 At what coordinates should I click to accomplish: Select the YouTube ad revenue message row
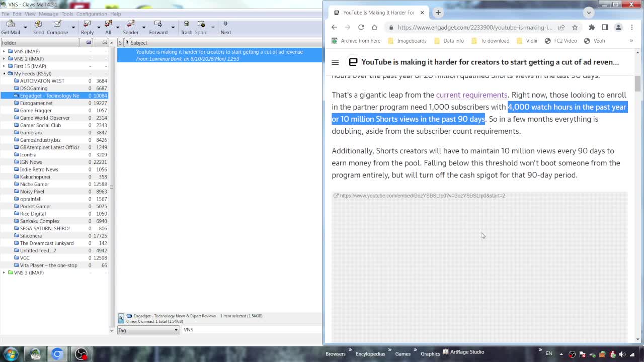click(x=219, y=55)
